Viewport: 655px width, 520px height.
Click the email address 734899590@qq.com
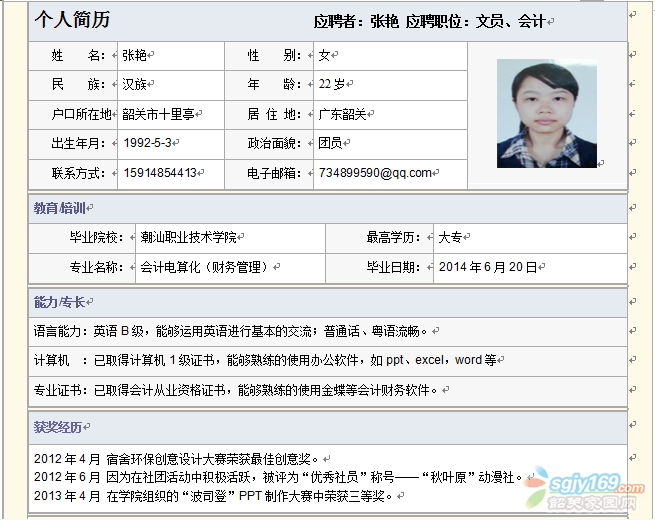[375, 173]
